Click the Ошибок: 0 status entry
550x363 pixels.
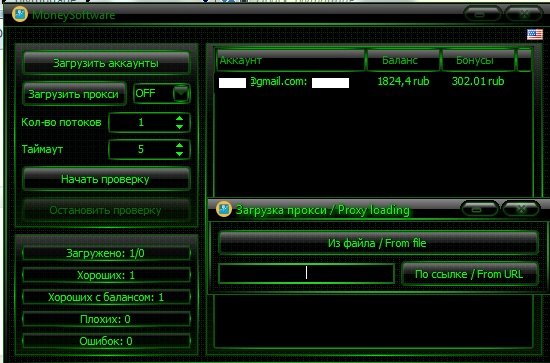click(x=106, y=341)
